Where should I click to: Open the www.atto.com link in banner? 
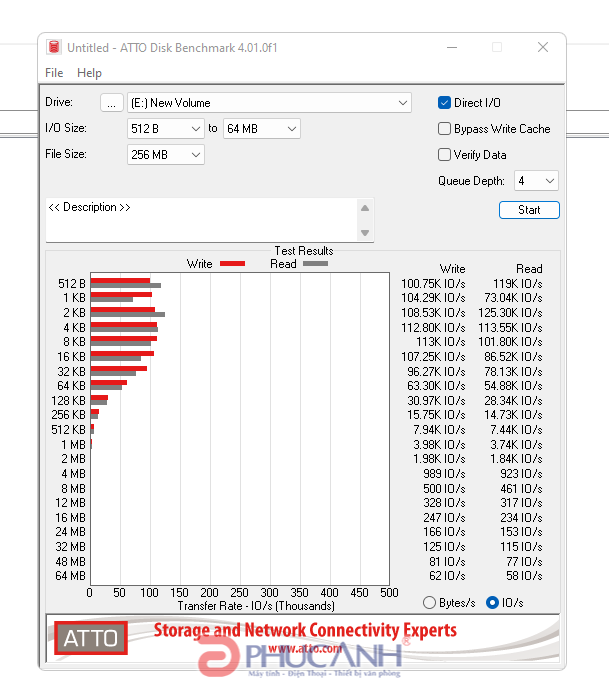[305, 649]
